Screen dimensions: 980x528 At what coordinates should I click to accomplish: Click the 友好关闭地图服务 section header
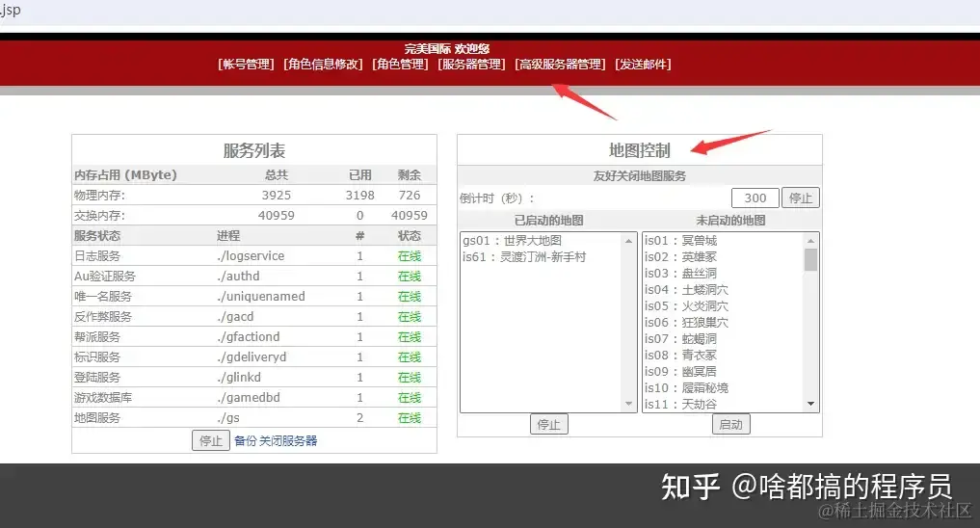(640, 176)
